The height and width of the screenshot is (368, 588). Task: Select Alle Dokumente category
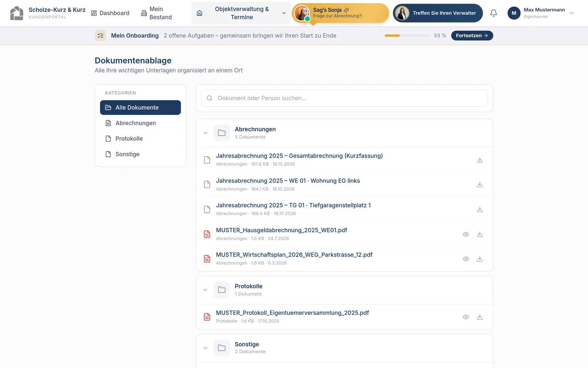coord(140,107)
